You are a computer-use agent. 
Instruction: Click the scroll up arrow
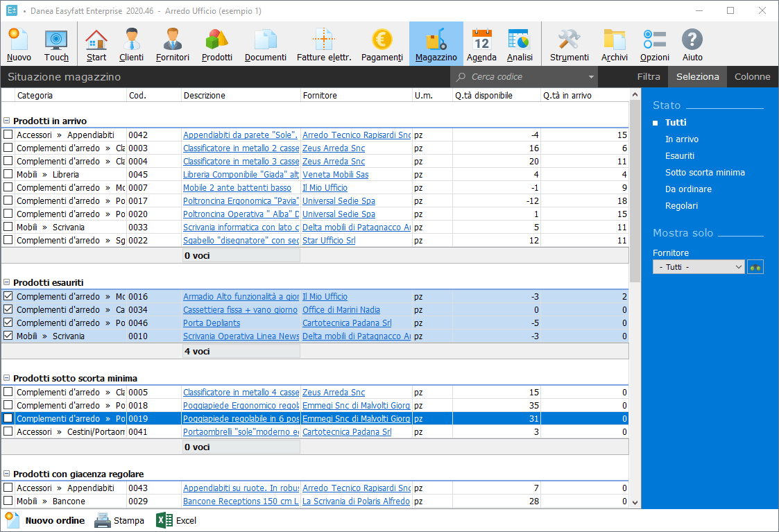pyautogui.click(x=635, y=94)
